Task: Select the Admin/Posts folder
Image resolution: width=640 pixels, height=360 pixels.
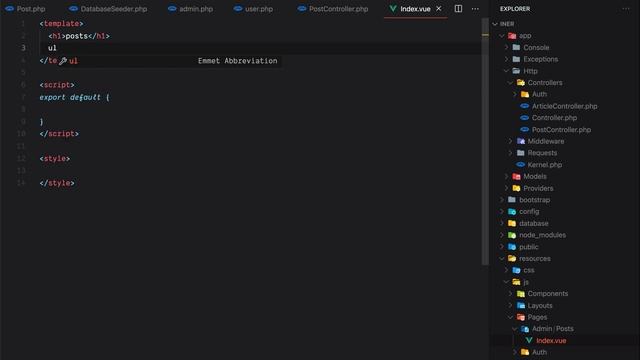Action: [x=553, y=329]
